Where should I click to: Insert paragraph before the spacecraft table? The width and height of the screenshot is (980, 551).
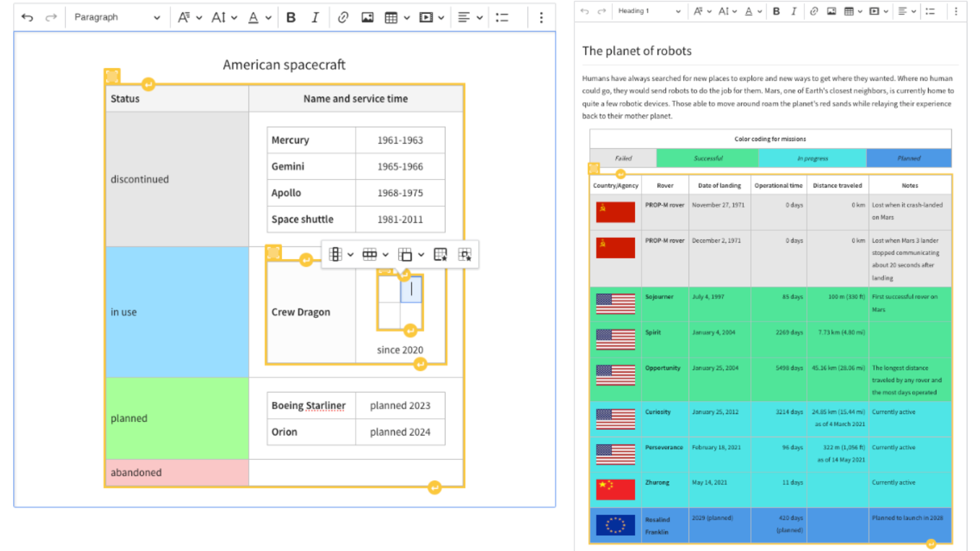pos(148,84)
